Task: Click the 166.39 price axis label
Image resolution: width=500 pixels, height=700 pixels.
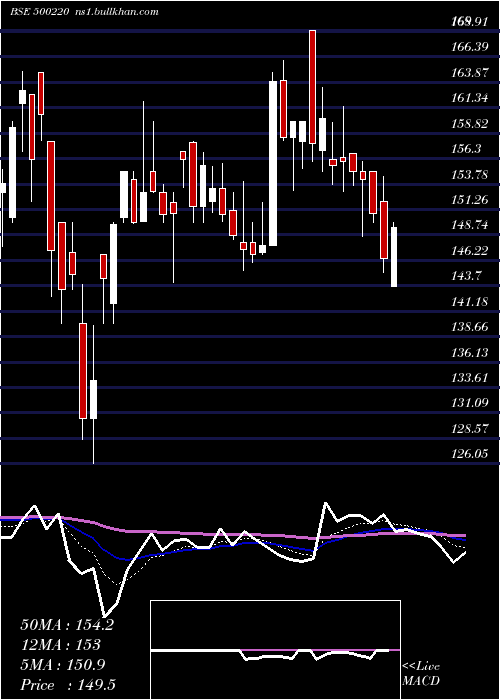Action: [x=469, y=46]
